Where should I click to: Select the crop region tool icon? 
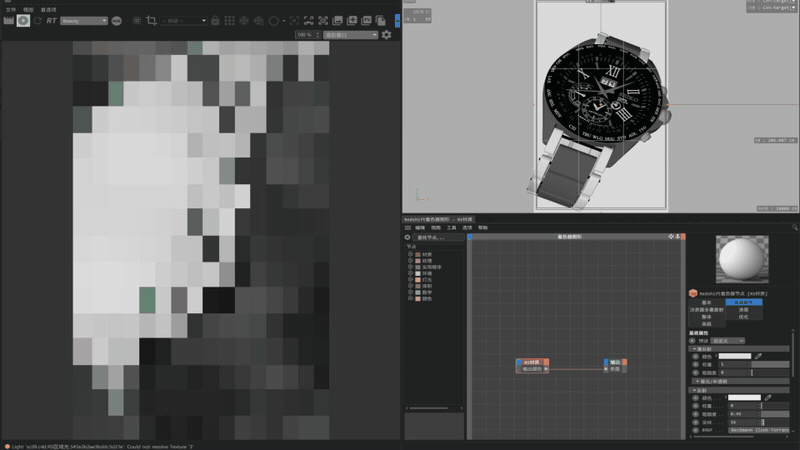click(151, 20)
